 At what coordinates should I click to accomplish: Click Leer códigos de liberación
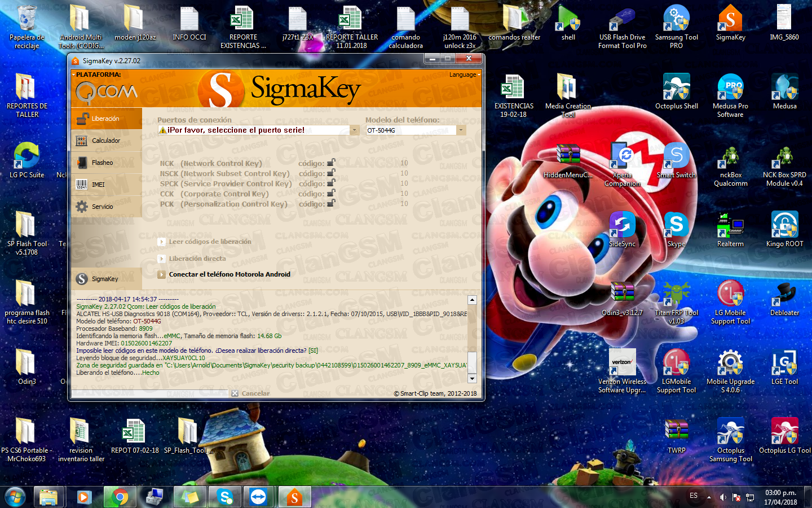pos(205,242)
